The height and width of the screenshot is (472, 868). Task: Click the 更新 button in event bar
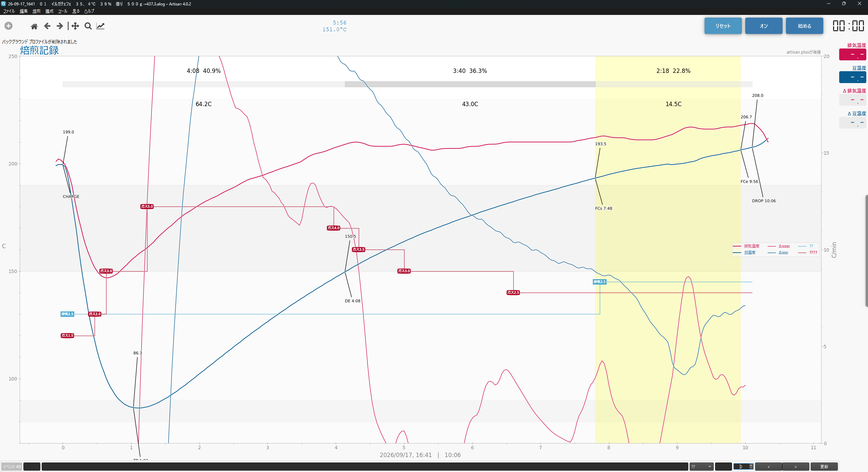824,467
